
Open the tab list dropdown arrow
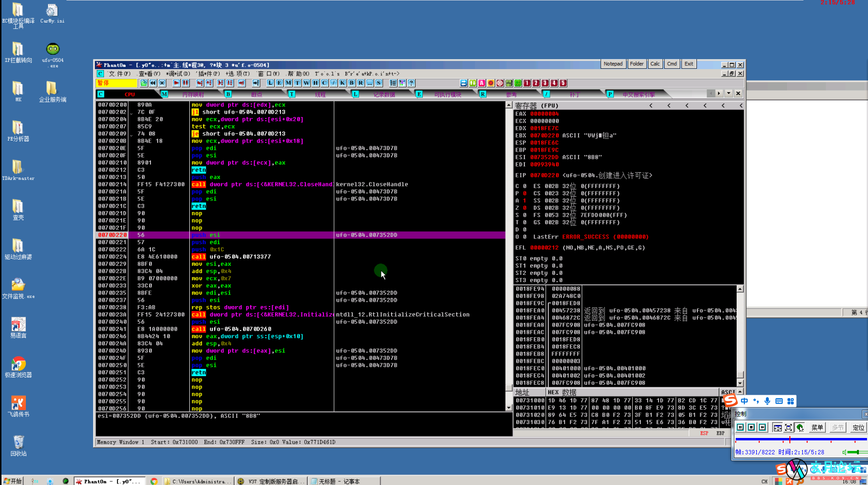[x=729, y=94]
